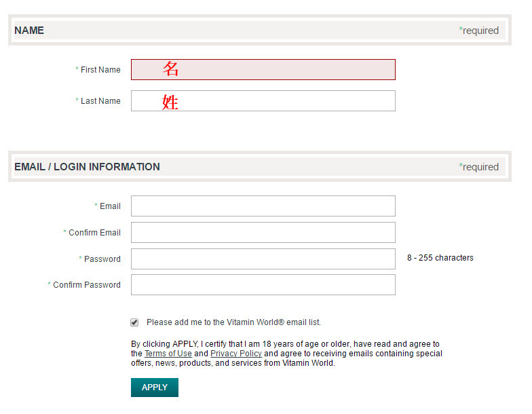Viewport: 532px width, 414px height.
Task: Click the Confirm Email label
Action: coord(94,232)
